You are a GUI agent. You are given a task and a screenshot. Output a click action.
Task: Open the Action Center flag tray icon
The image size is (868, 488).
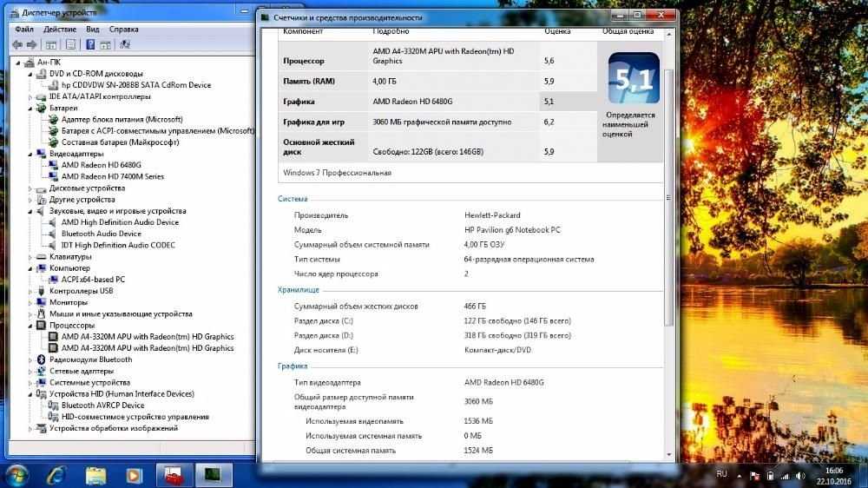tap(754, 476)
